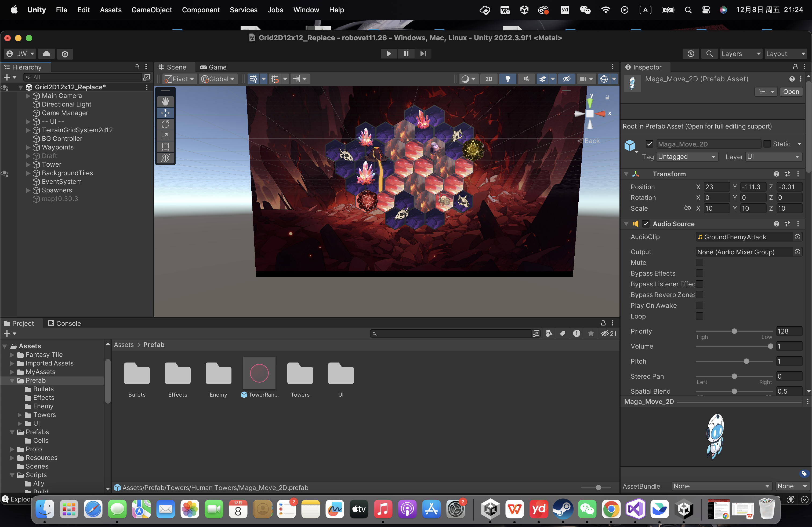Expand TerrainGridSystem2d12 in Hierarchy
This screenshot has height=527, width=812.
(x=28, y=130)
